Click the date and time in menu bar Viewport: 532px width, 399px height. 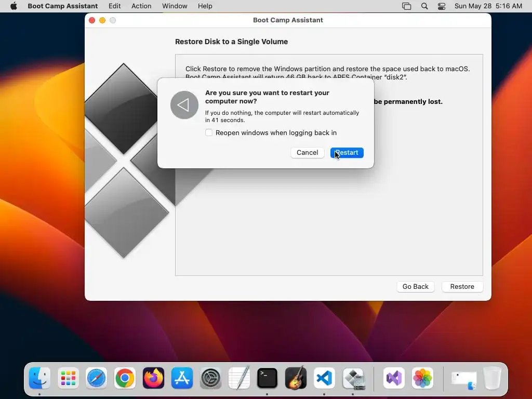coord(488,6)
